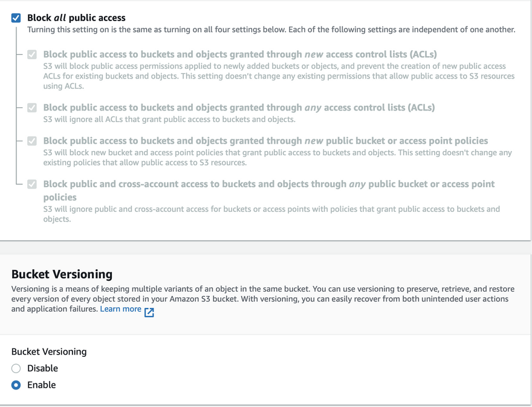The width and height of the screenshot is (532, 407).
Task: Click the cross-account access policies heading
Action: point(268,190)
